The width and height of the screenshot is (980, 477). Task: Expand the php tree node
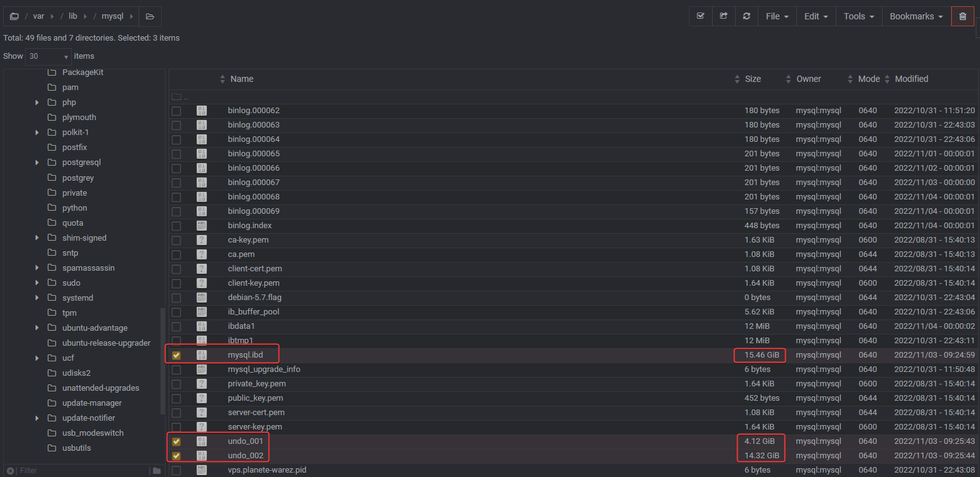pyautogui.click(x=37, y=103)
